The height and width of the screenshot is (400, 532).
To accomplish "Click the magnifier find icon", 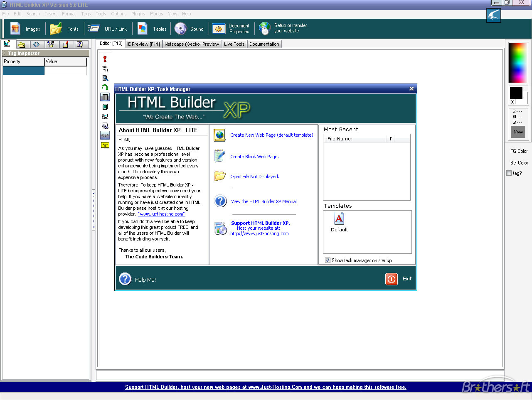I will coord(105,78).
